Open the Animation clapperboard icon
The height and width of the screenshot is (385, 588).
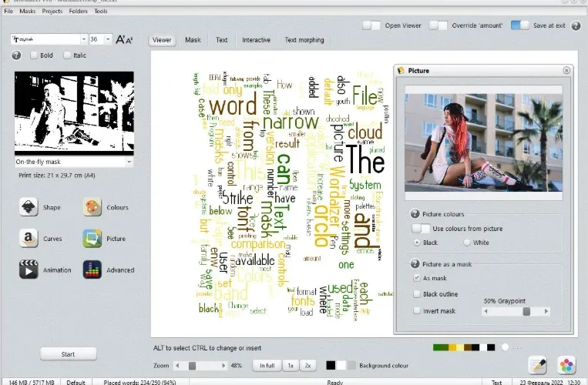pos(29,269)
